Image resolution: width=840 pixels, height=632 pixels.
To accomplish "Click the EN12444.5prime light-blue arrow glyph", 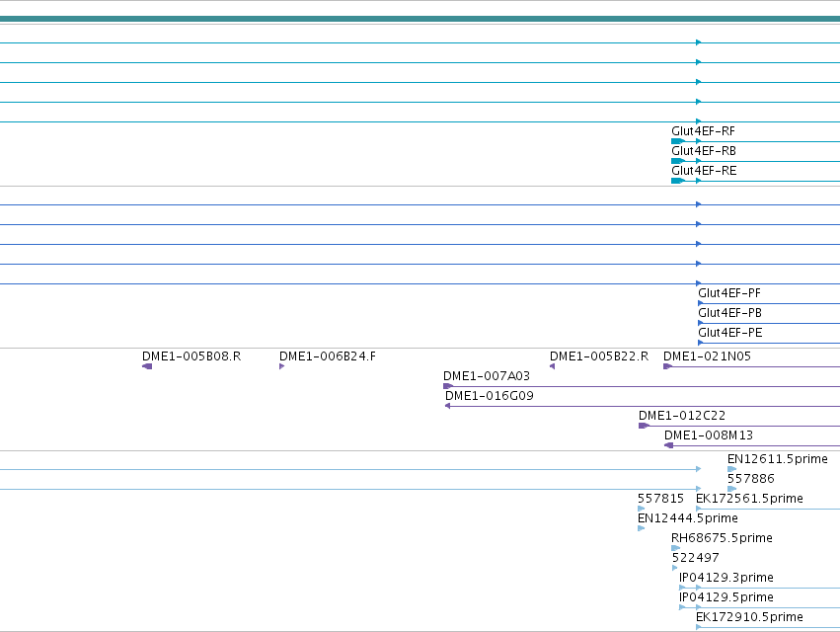I will point(642,529).
